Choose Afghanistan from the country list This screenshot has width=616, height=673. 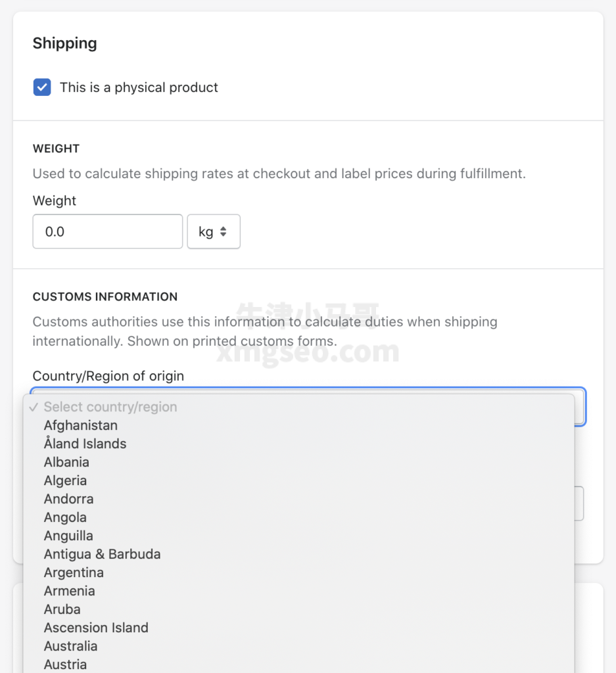pyautogui.click(x=298, y=425)
